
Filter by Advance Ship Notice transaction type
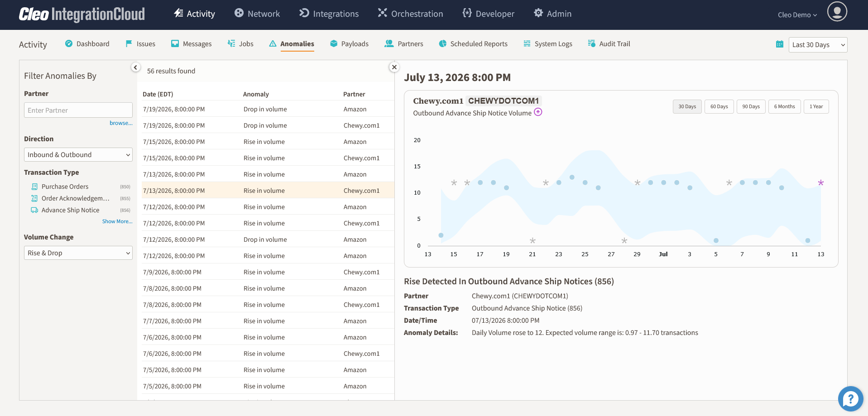70,210
